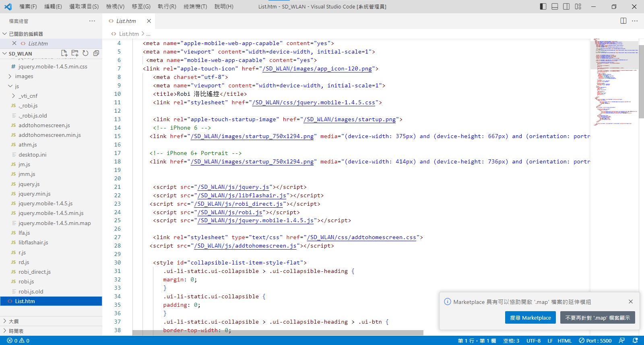
Task: Open the /SD_WLAN/js/robi_direct.js link
Action: [238, 204]
